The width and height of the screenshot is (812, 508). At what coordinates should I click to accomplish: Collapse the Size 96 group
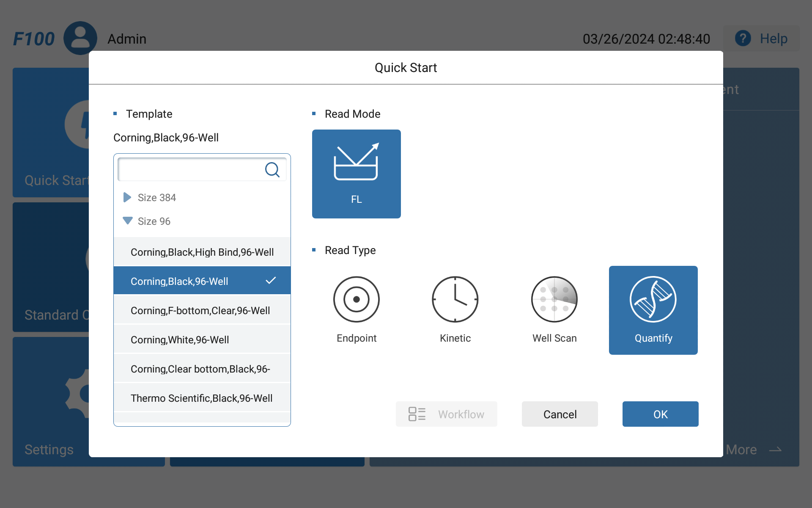[x=128, y=221]
